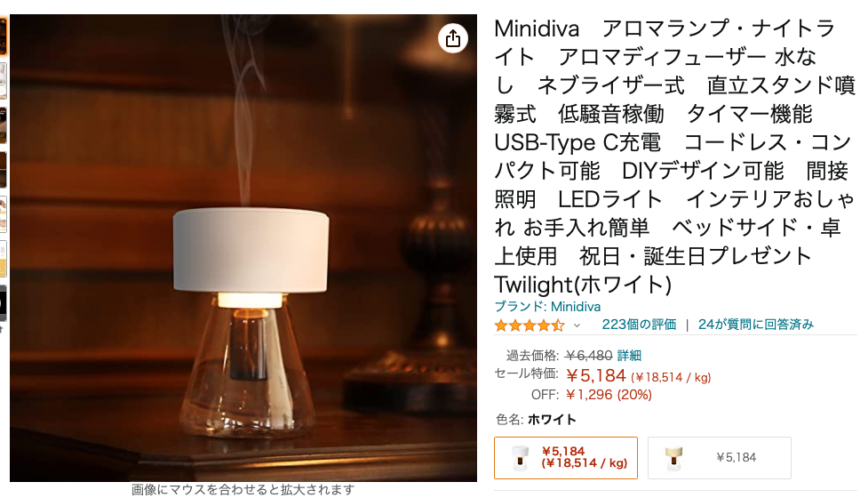Screen dimensions: 868x498
Task: Open the star rating breakdown chevron
Action: (x=577, y=325)
